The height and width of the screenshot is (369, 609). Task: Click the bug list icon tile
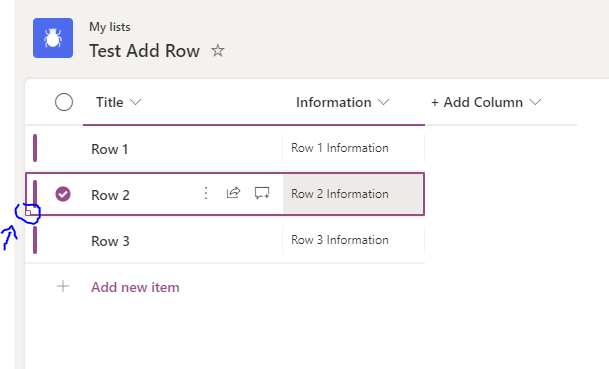pos(53,38)
